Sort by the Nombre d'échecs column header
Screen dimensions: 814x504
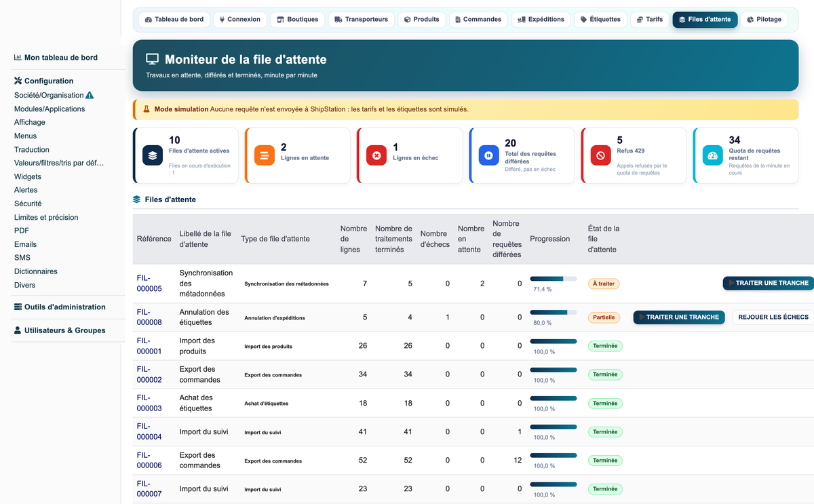(x=435, y=239)
